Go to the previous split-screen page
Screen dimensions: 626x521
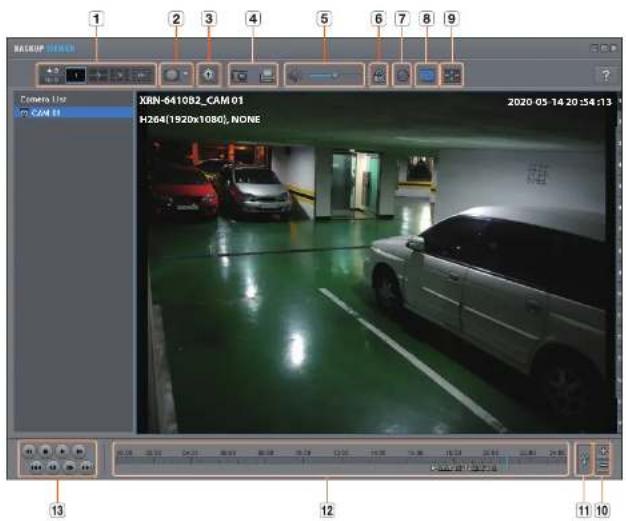click(x=98, y=75)
